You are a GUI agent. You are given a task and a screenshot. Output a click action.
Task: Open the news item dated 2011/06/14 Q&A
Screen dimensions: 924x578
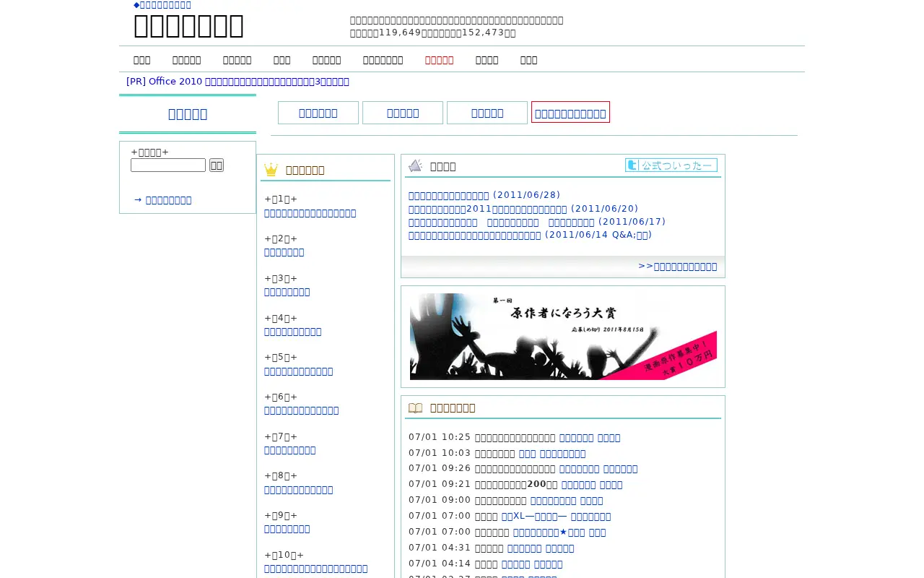tap(531, 235)
